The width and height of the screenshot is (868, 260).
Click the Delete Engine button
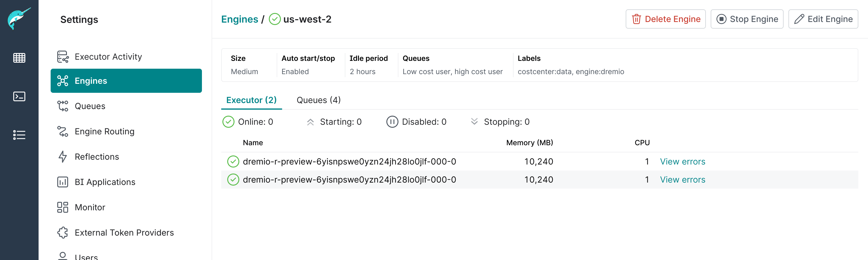(x=665, y=19)
